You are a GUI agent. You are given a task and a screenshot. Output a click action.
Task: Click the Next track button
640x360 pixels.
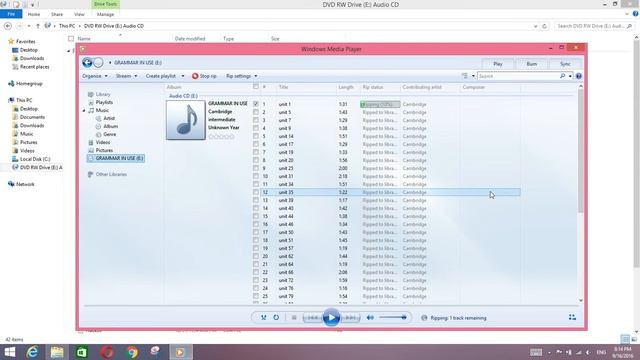point(350,318)
